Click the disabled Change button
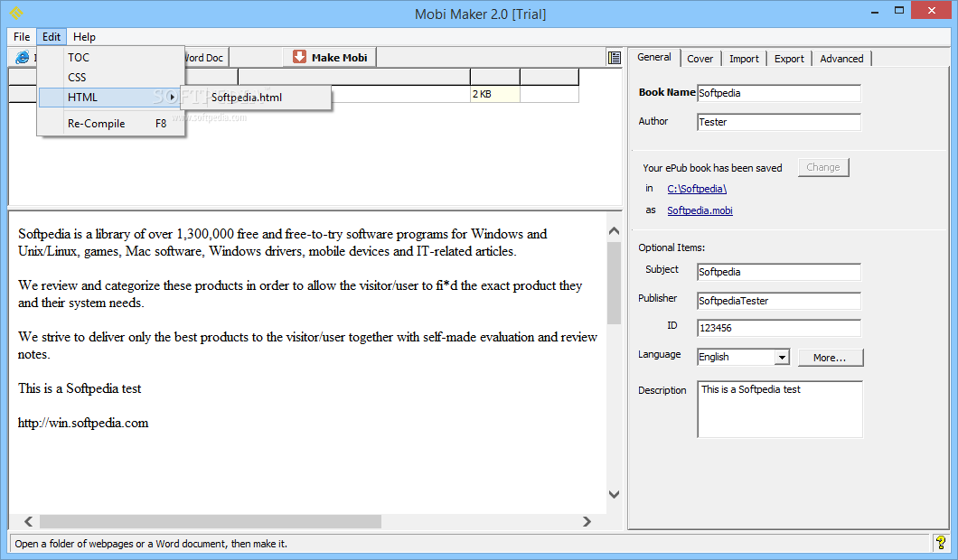This screenshot has width=958, height=560. pyautogui.click(x=823, y=167)
